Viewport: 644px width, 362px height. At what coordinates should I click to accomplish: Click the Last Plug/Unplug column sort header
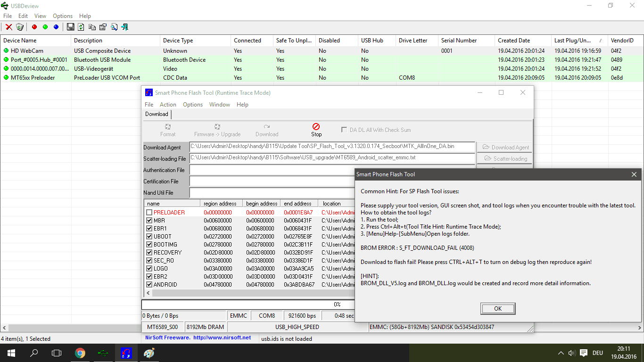tap(579, 41)
